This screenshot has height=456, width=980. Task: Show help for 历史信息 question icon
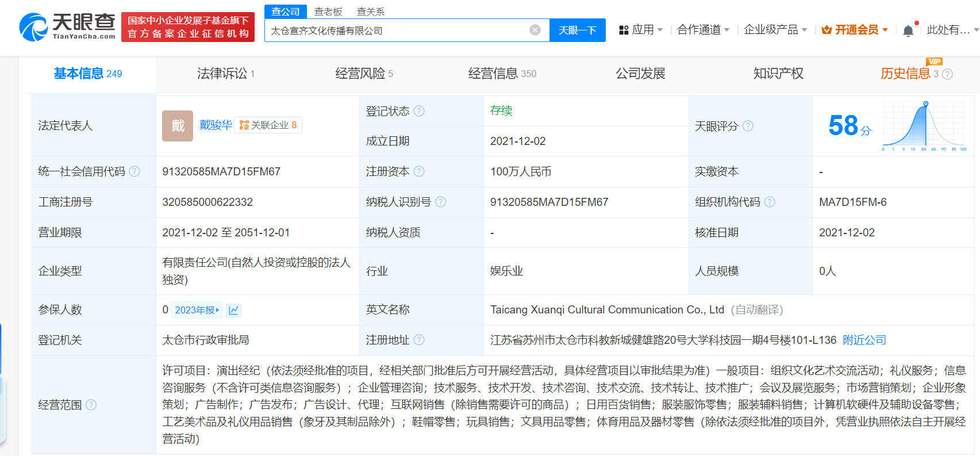click(x=948, y=74)
